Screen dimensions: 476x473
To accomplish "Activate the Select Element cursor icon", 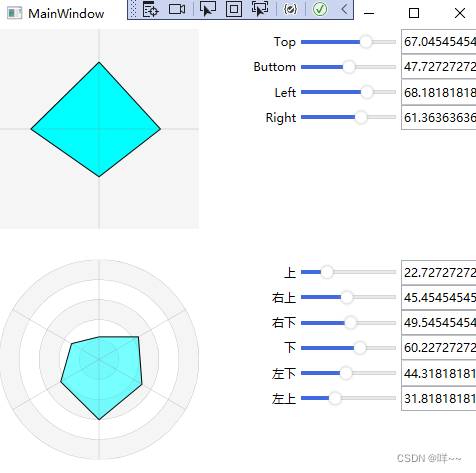I will [x=208, y=9].
